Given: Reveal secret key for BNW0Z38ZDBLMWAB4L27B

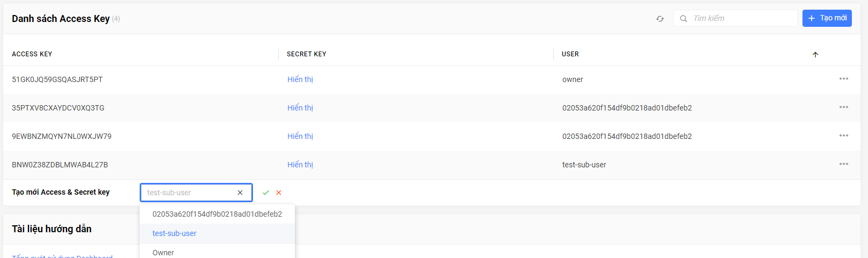Looking at the screenshot, I should click(x=300, y=165).
